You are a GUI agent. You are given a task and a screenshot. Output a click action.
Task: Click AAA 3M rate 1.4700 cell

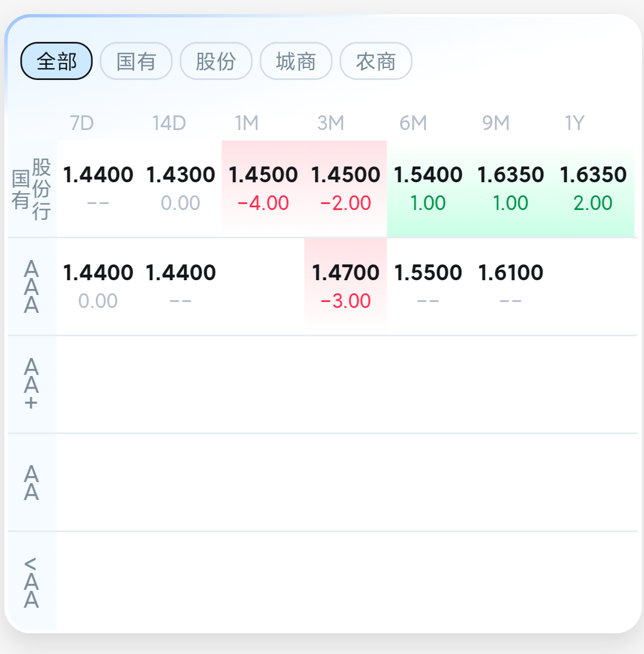point(346,286)
